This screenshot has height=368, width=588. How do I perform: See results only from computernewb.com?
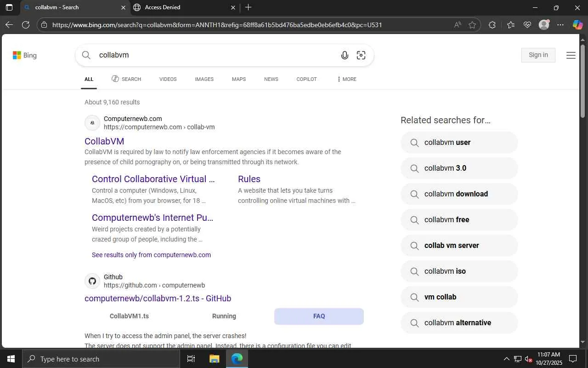(151, 255)
